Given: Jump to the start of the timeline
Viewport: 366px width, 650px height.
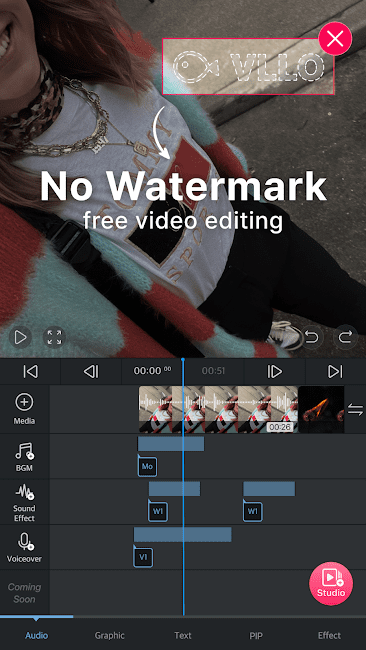Looking at the screenshot, I should point(30,371).
